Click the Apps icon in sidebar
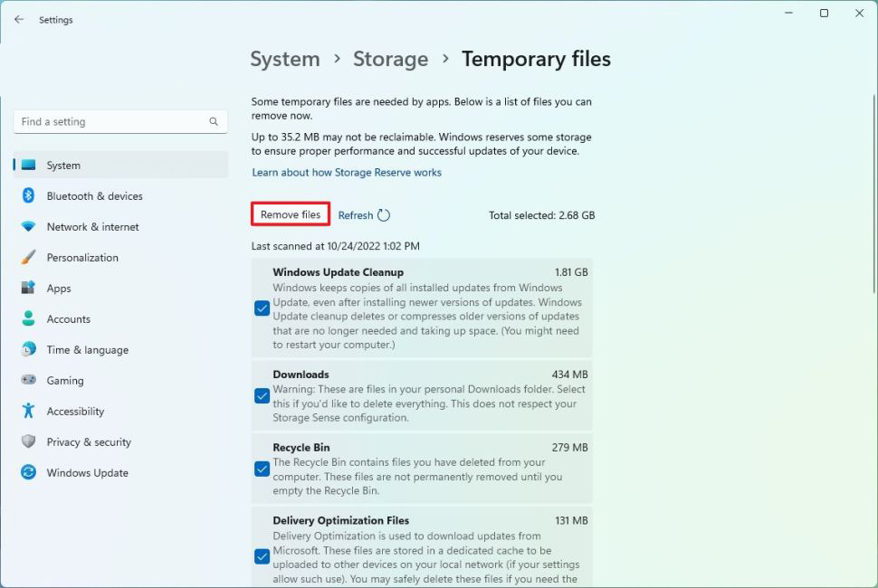878x588 pixels. pyautogui.click(x=28, y=289)
